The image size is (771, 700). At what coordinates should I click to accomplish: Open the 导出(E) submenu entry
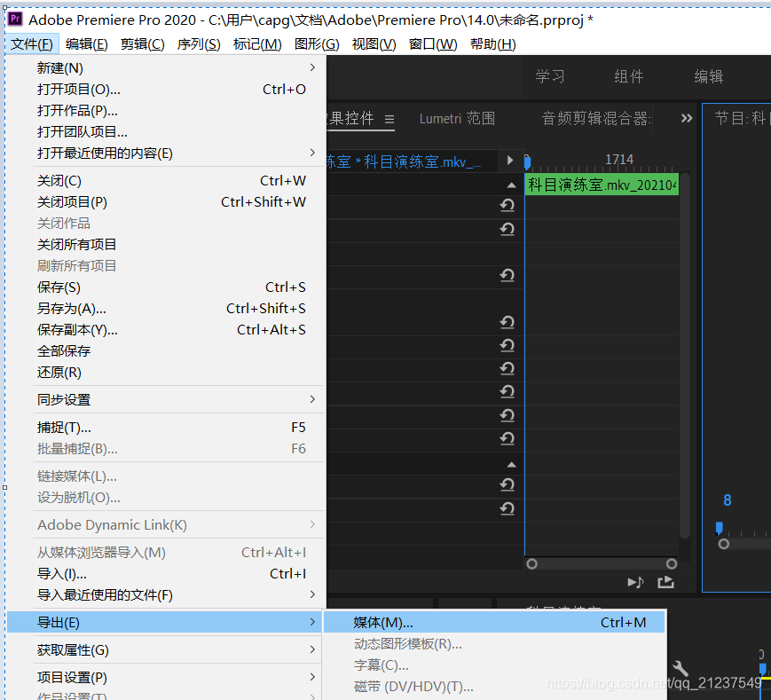click(165, 622)
